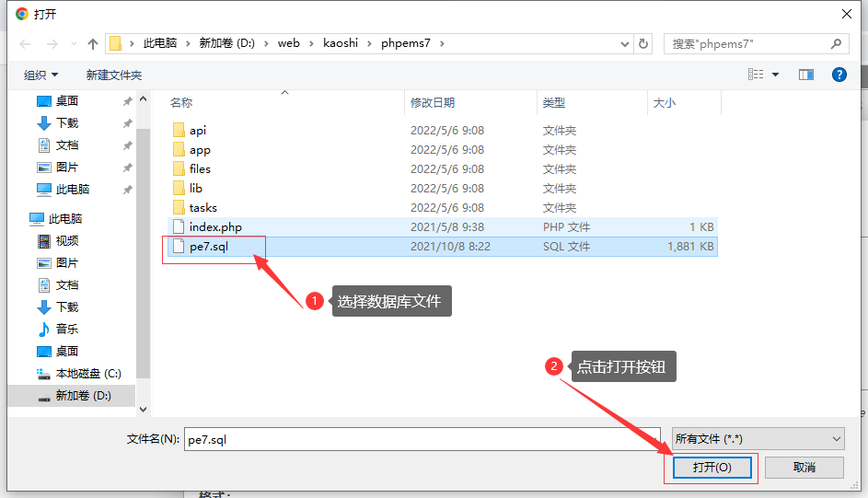Click the search magnifier icon
The width and height of the screenshot is (868, 498).
click(836, 43)
